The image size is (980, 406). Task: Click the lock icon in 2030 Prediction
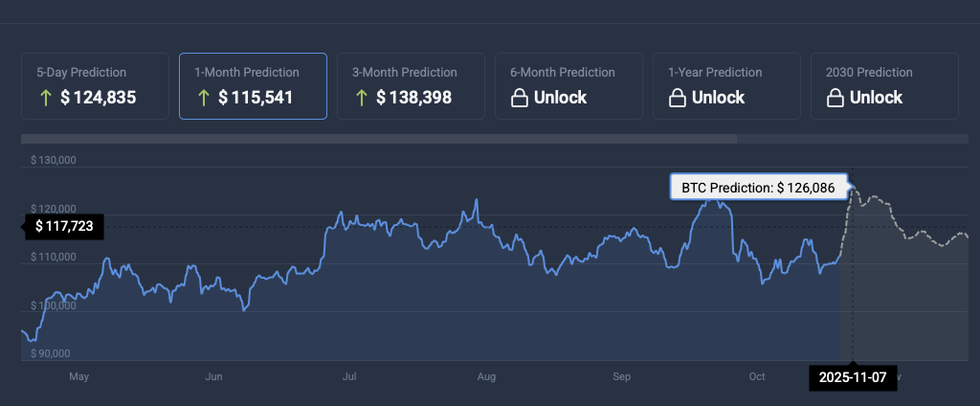pos(835,98)
